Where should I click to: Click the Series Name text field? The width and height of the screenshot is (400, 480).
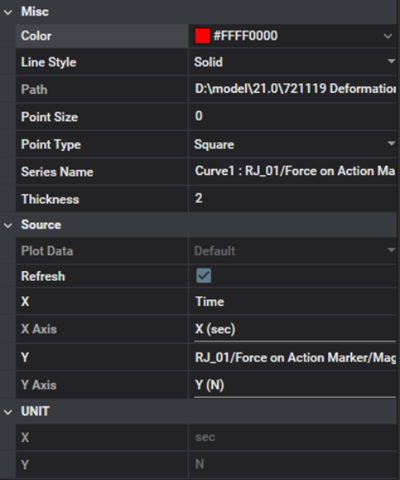coord(293,171)
